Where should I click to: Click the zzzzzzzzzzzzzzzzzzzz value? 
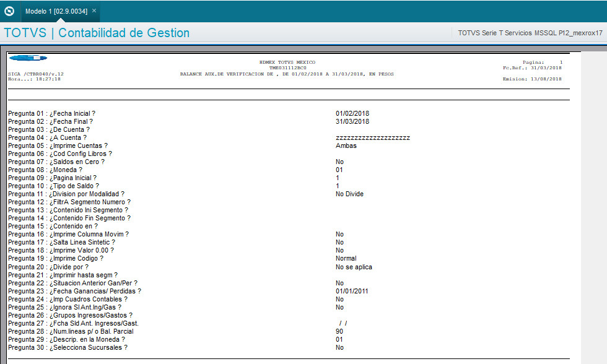coord(373,138)
